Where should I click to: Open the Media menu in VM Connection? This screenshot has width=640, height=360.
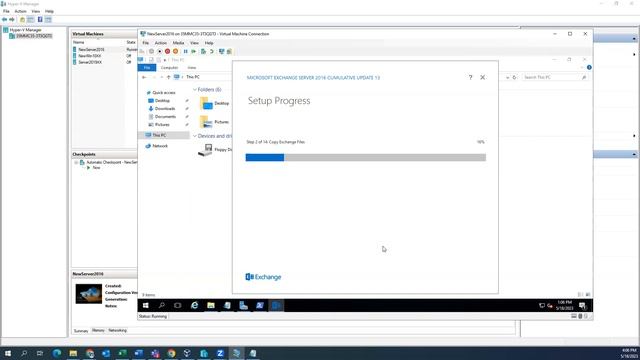pos(178,43)
